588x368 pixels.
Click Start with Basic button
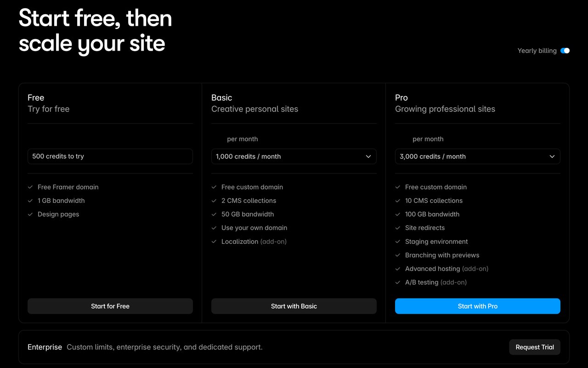click(x=294, y=306)
